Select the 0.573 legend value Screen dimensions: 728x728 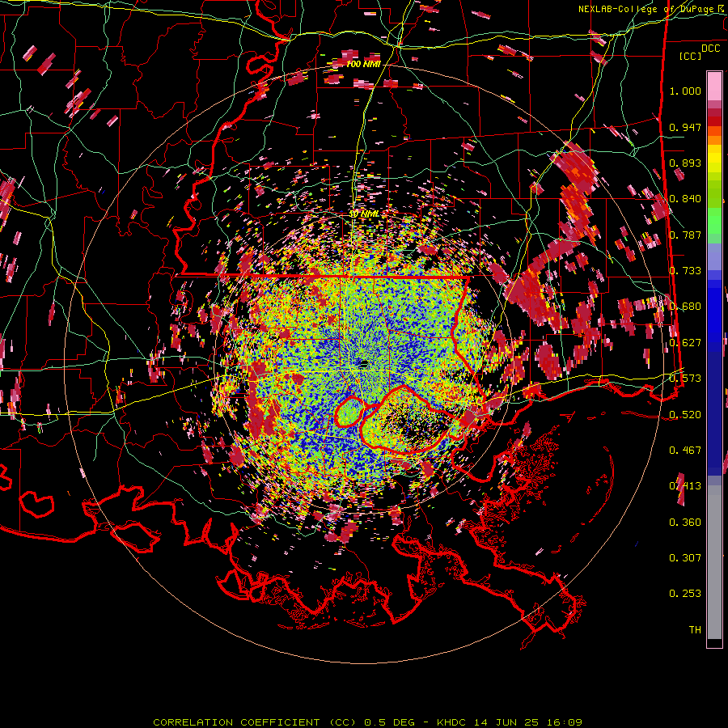point(685,379)
